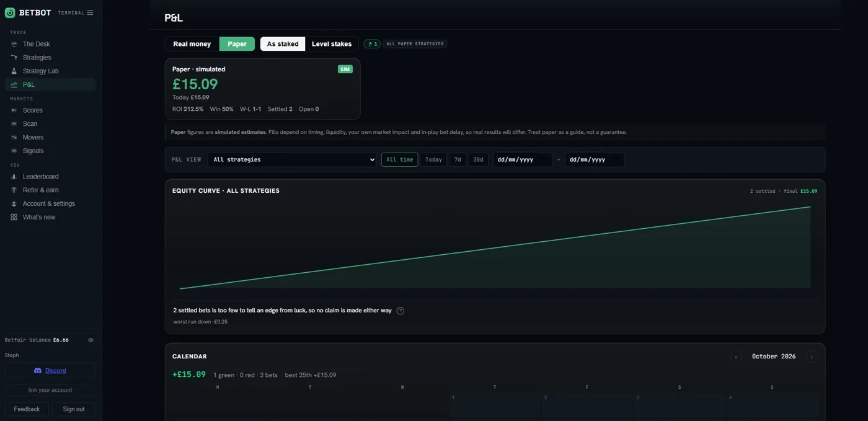Image resolution: width=868 pixels, height=421 pixels.
Task: Open the Discord link
Action: tap(50, 371)
